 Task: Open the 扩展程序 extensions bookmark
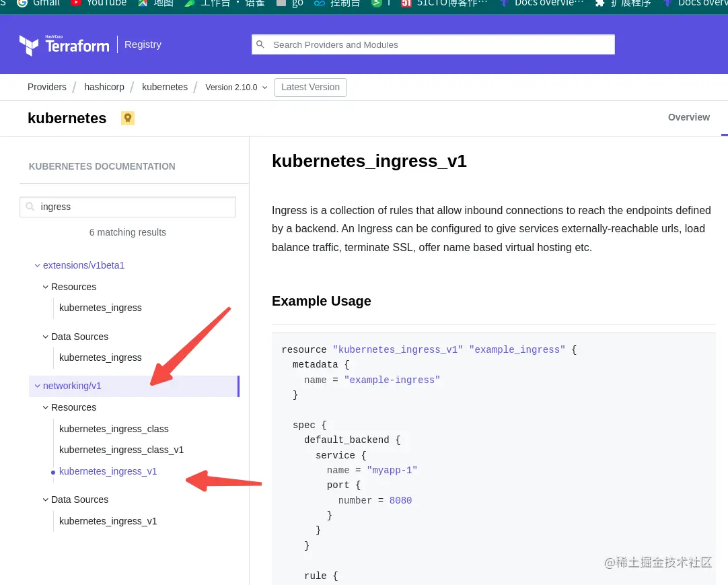click(x=623, y=4)
